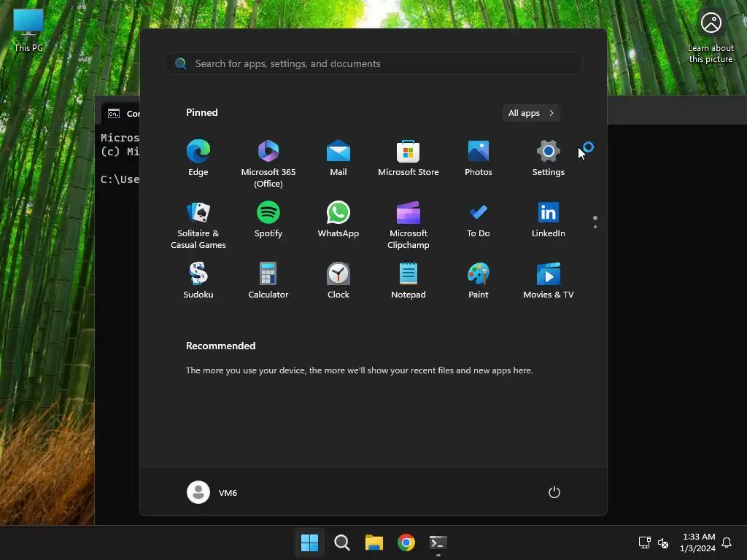Click the Start button in the taskbar
747x560 pixels.
[309, 542]
